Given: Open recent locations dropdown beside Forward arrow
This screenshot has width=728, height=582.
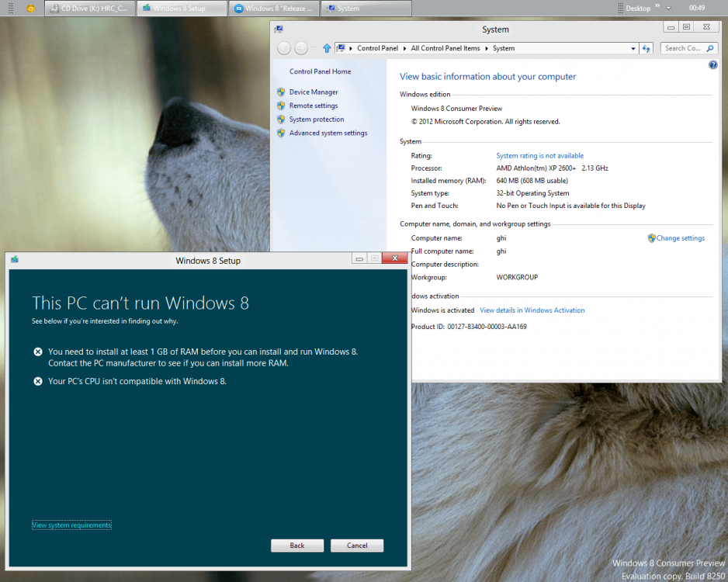Looking at the screenshot, I should pos(314,48).
